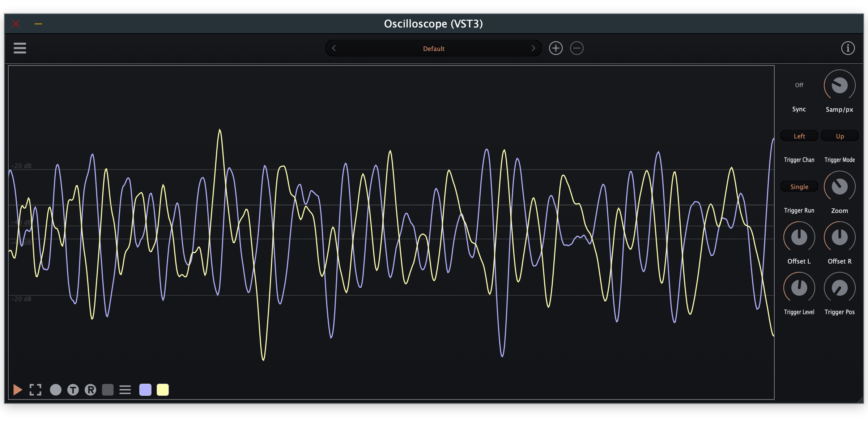This screenshot has height=423, width=868.
Task: Toggle the Sync Off switch
Action: coord(799,85)
